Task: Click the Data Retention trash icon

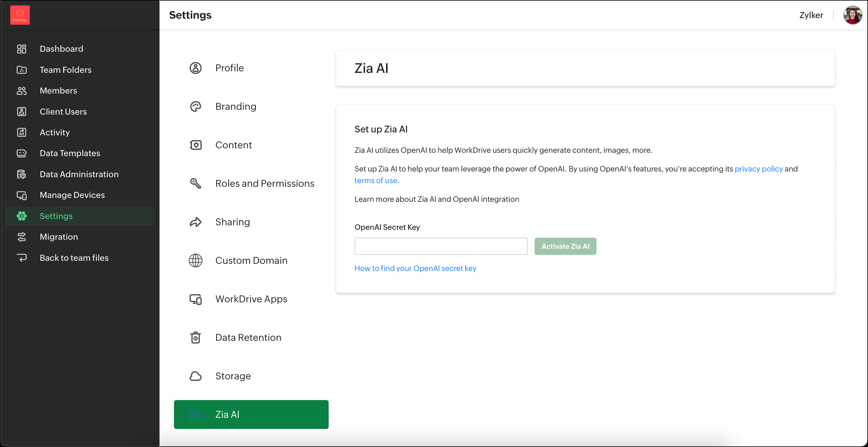Action: pos(195,338)
